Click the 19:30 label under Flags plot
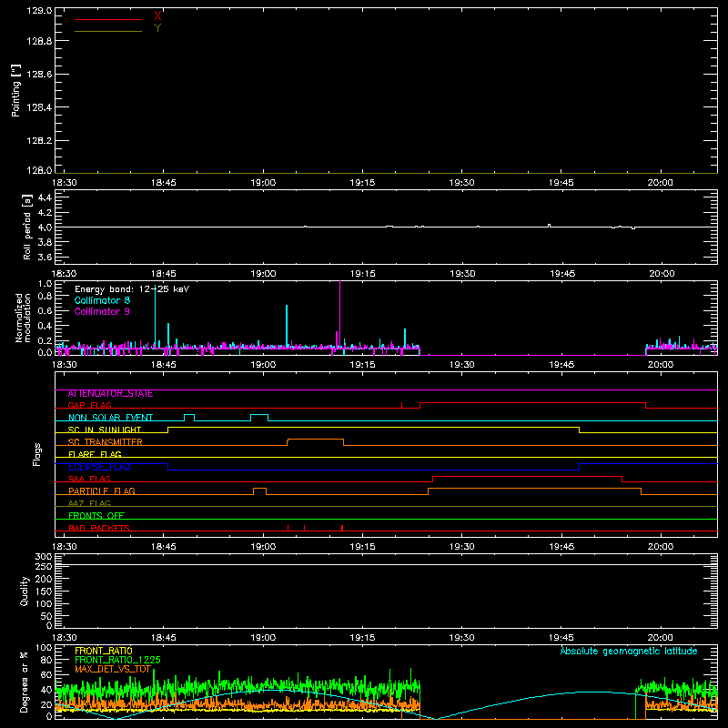This screenshot has height=728, width=728. (462, 547)
